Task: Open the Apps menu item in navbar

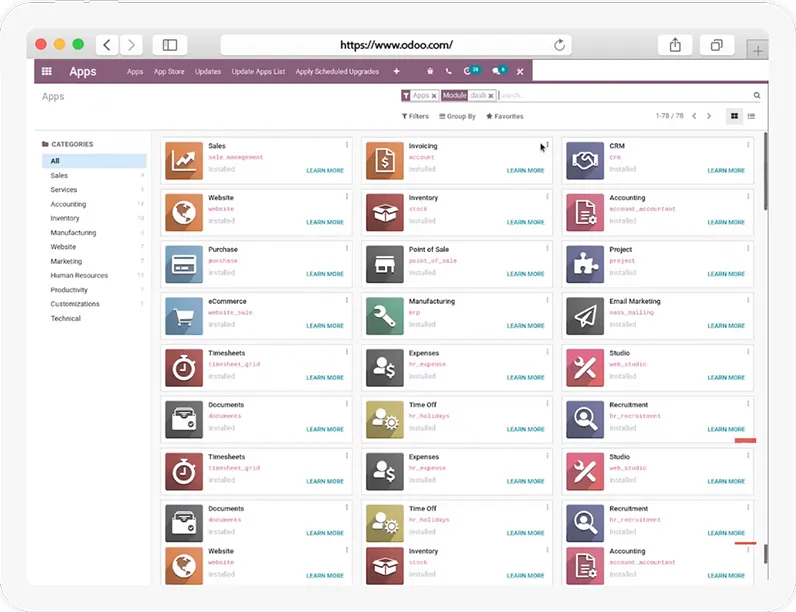Action: point(135,72)
